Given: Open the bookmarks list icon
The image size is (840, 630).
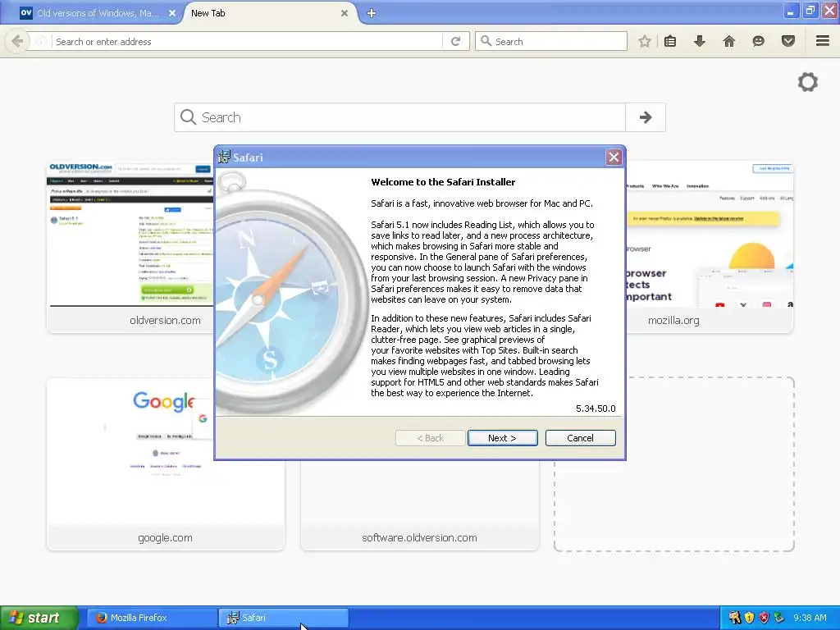Looking at the screenshot, I should point(670,41).
